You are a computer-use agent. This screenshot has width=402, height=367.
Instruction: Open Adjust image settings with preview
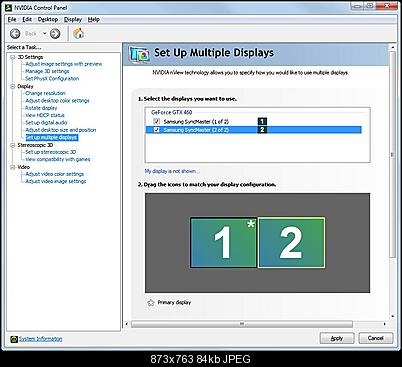click(x=64, y=64)
